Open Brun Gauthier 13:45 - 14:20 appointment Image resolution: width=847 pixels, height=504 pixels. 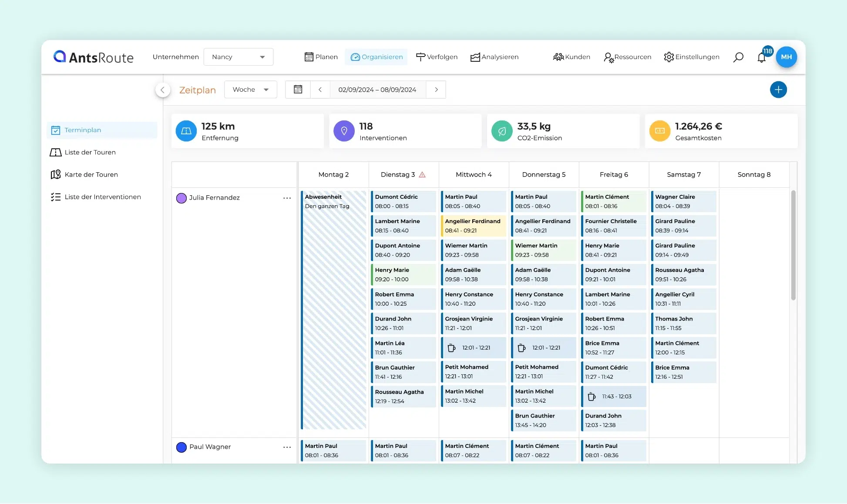point(544,421)
